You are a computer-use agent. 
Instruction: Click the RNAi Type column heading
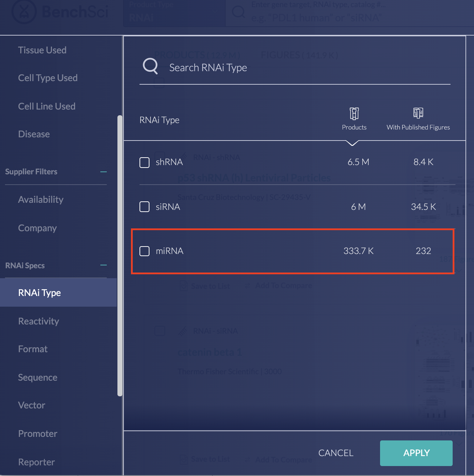[159, 120]
